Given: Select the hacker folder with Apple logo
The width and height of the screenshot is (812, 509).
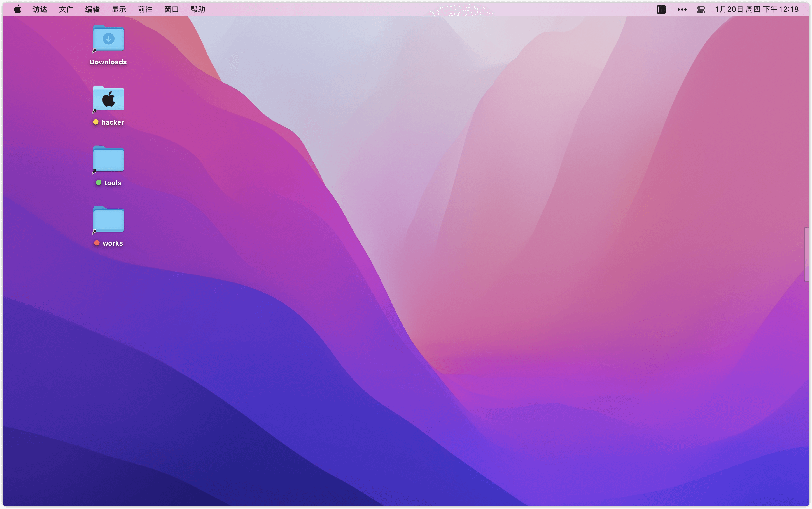Looking at the screenshot, I should (108, 99).
